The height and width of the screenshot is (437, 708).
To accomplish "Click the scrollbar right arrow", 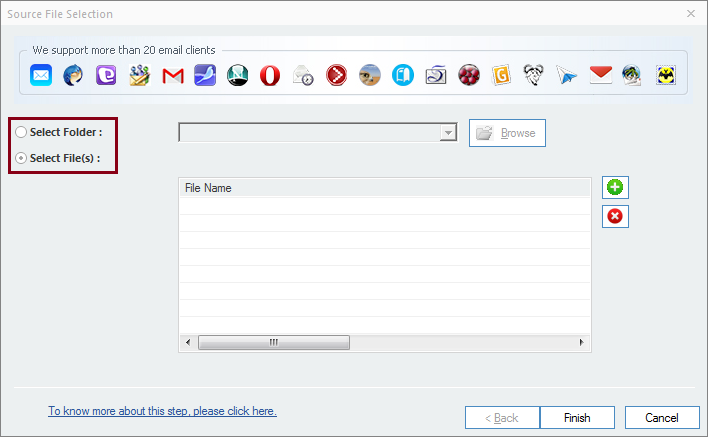I will pos(582,342).
